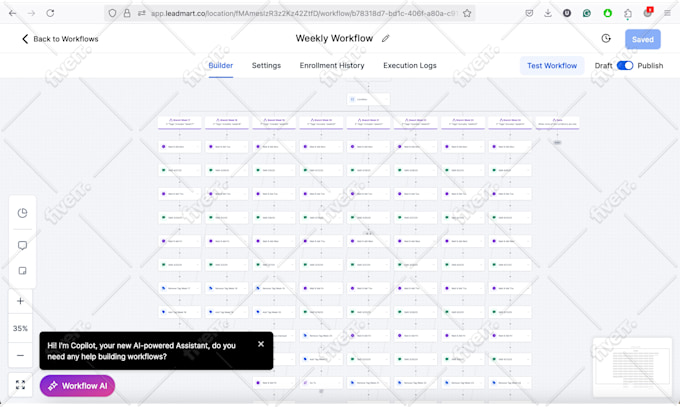
Task: Click the Saved button
Action: tap(643, 39)
